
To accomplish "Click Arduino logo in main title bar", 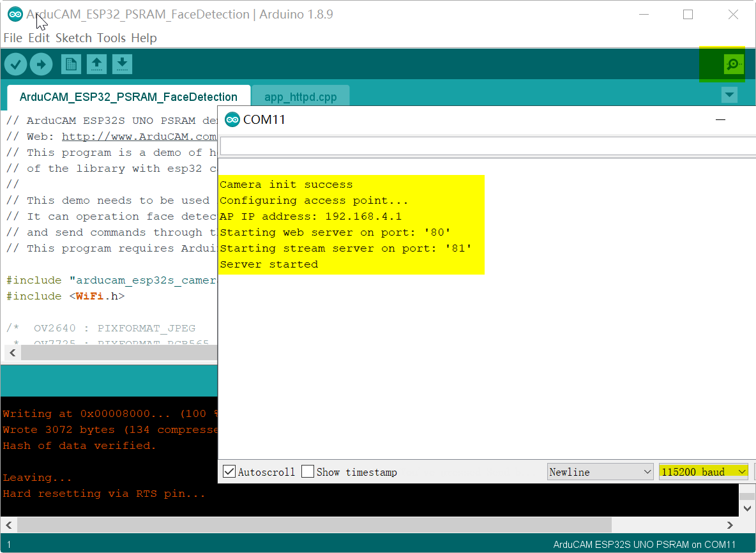I will click(15, 15).
